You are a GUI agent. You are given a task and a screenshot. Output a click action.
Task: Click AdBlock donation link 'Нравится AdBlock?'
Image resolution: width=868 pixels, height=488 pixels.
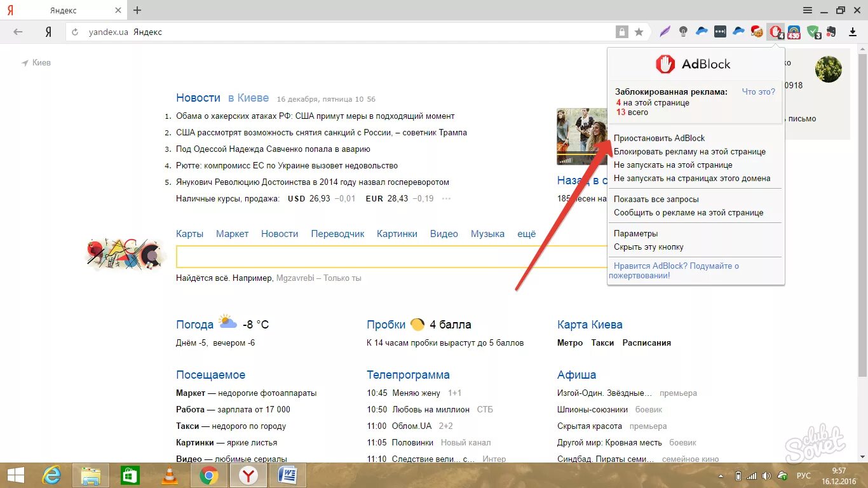point(674,271)
